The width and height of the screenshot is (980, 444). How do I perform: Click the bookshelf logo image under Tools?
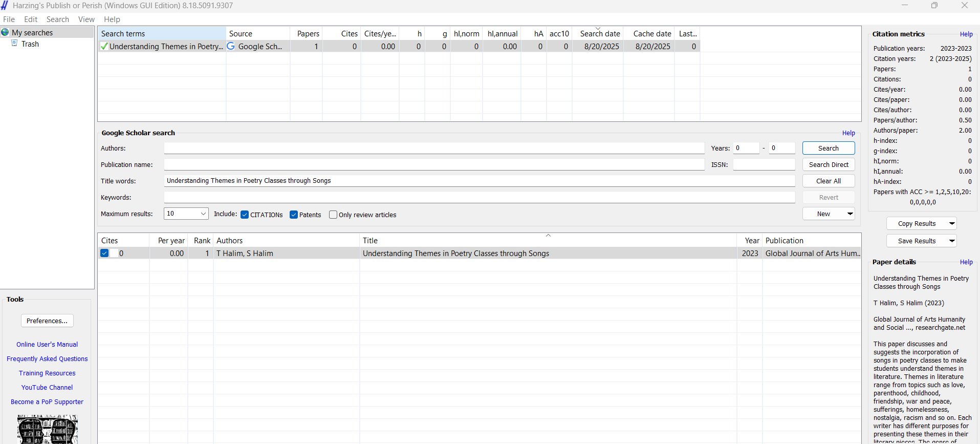click(47, 429)
